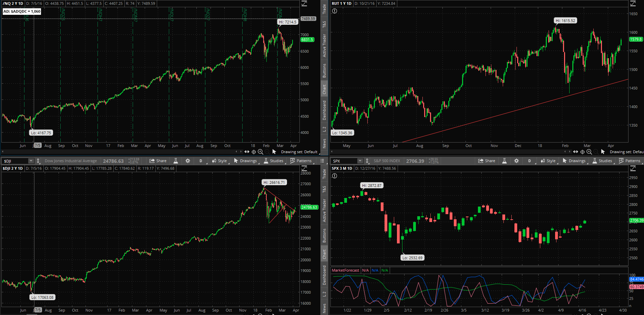Click the 1579.8 price bubble on RUT axis
644x315 pixels.
[636, 39]
